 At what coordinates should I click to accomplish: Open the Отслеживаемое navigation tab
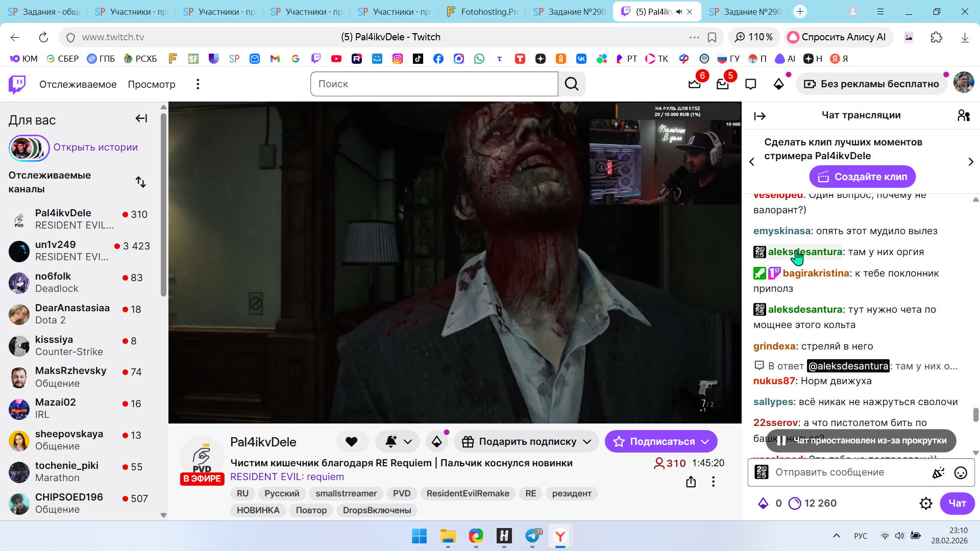78,84
